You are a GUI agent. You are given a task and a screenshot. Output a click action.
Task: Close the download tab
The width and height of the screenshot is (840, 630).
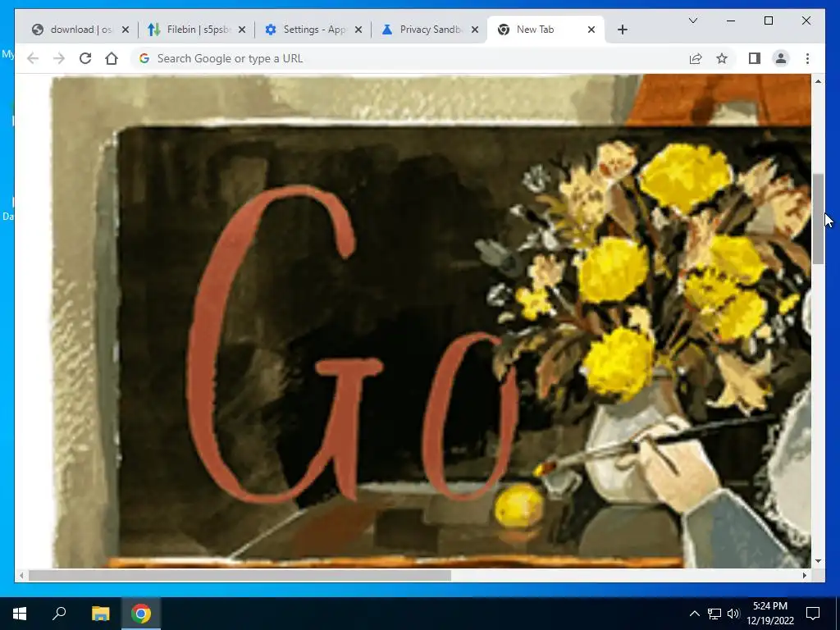pos(126,30)
